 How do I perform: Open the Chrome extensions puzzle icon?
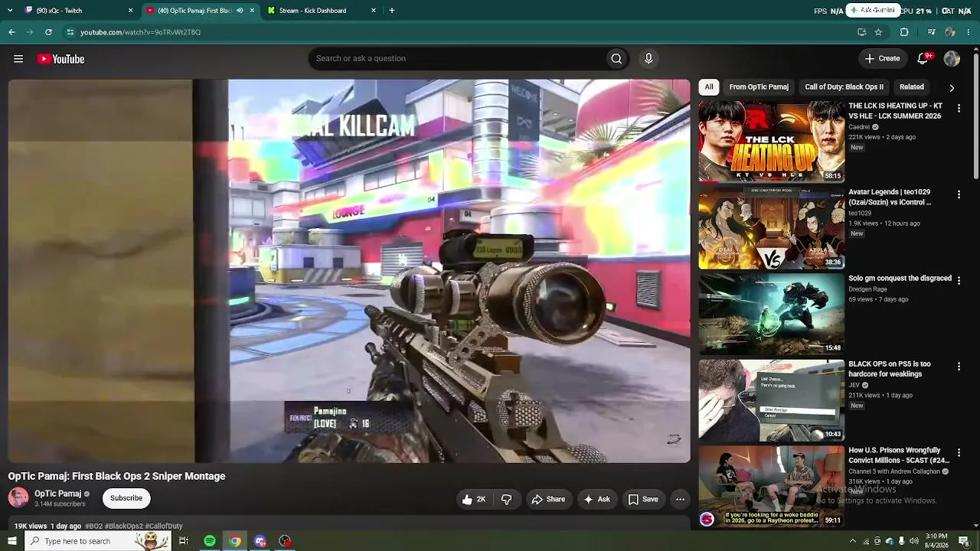click(904, 32)
